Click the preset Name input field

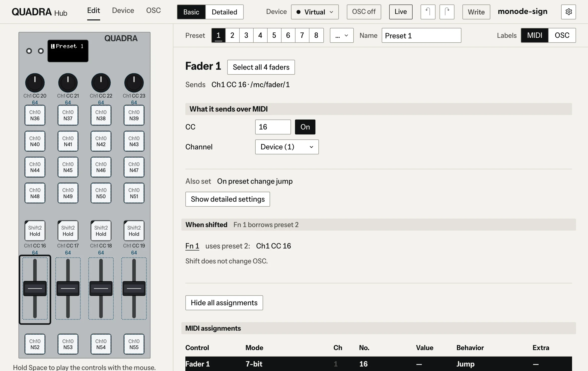421,35
